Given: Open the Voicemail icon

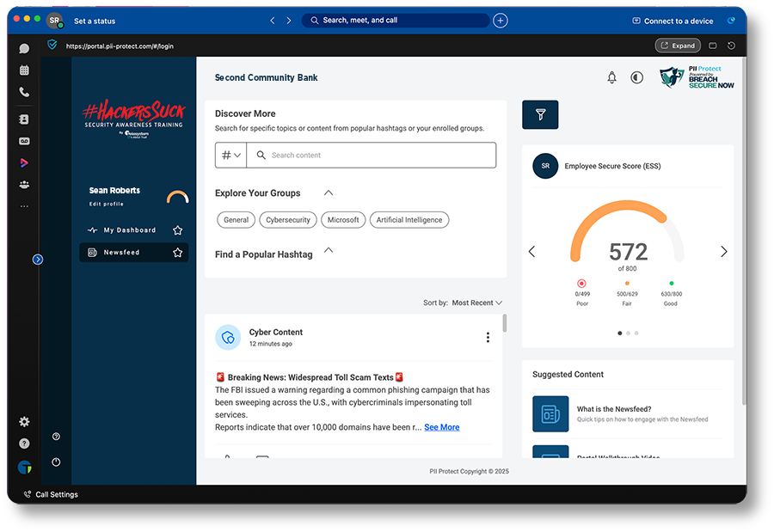Looking at the screenshot, I should 24,141.
